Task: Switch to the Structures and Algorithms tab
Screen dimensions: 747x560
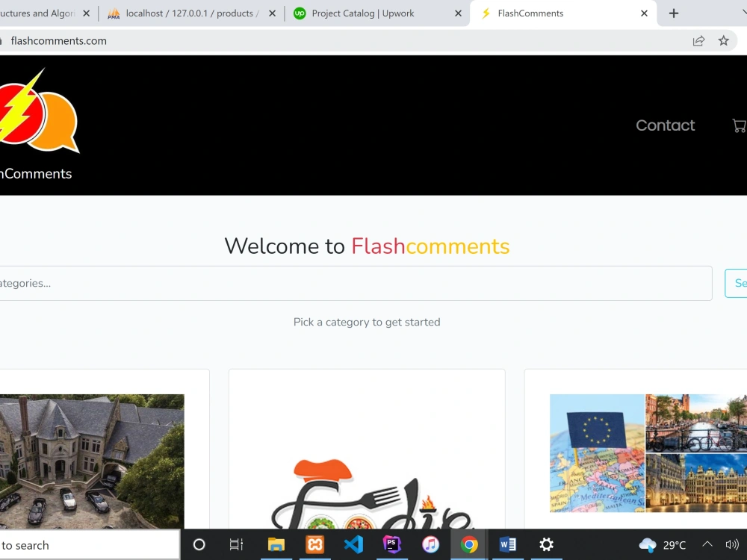Action: point(38,13)
